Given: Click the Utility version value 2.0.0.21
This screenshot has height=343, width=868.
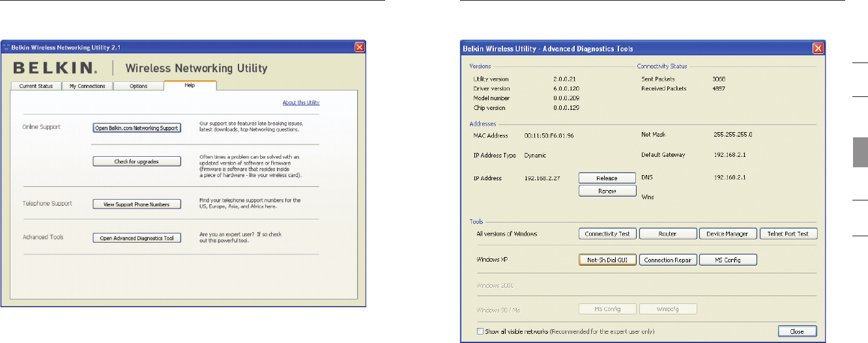Looking at the screenshot, I should [564, 79].
